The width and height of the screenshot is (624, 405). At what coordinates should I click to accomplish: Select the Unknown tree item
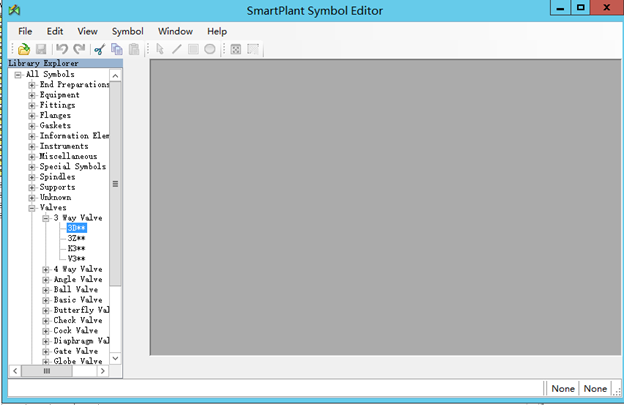(x=55, y=197)
